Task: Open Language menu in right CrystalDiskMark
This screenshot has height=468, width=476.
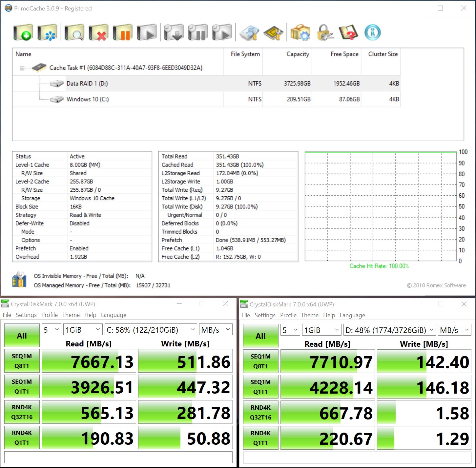Action: coord(352,315)
